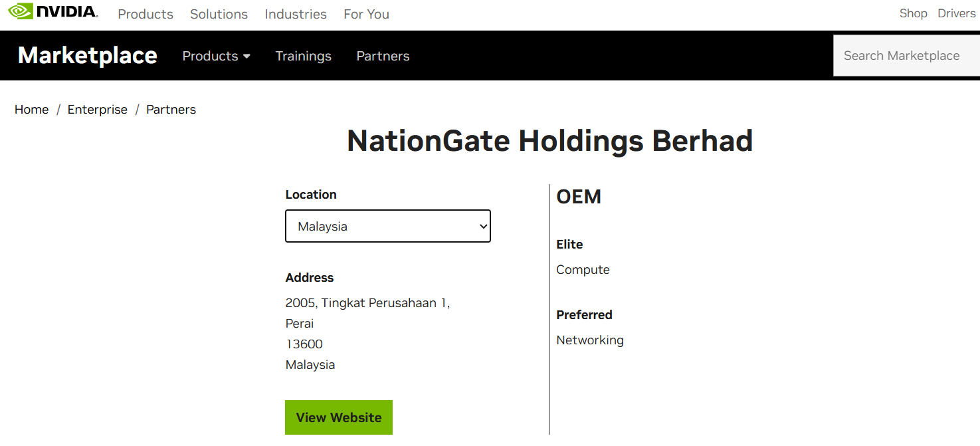Open the Solutions menu
Screen dimensions: 980x446
pyautogui.click(x=219, y=14)
